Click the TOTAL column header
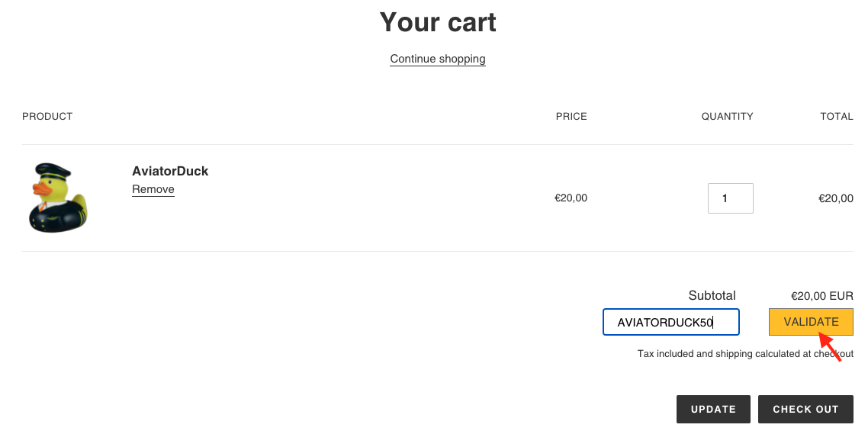Viewport: 868px width, 431px height. point(836,117)
